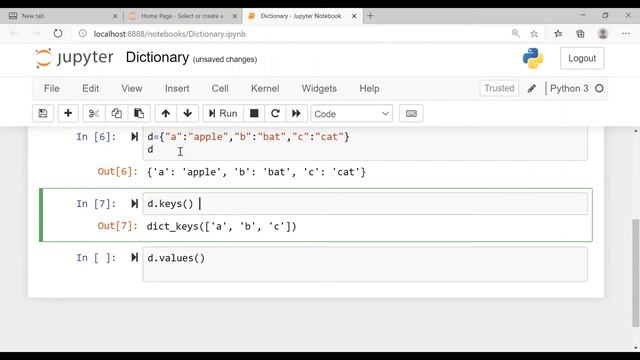Click the pencil edit mode icon
This screenshot has width=640, height=360.
click(x=531, y=89)
